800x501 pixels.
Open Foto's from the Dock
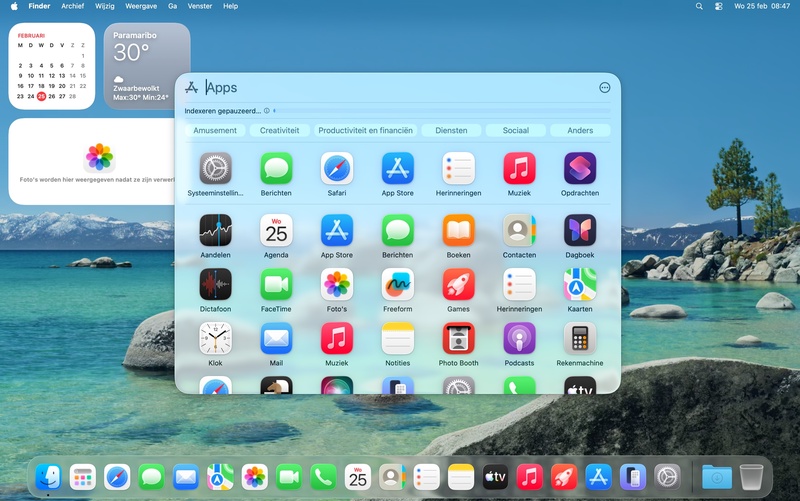coord(255,478)
